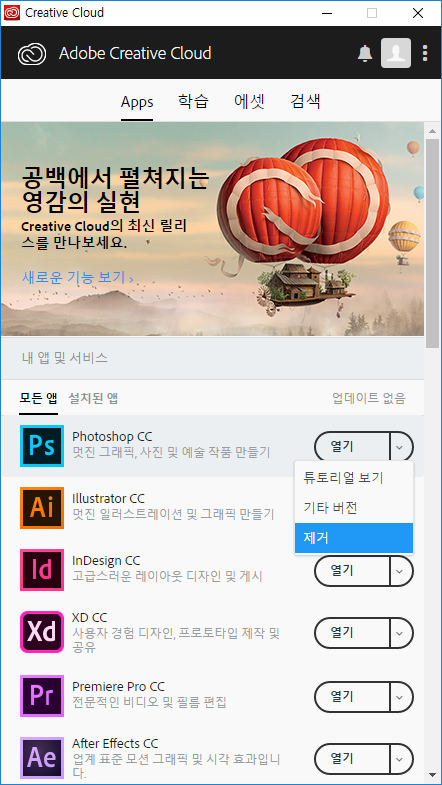Click the 새로운 기능 보기 link
The image size is (442, 785).
[78, 277]
